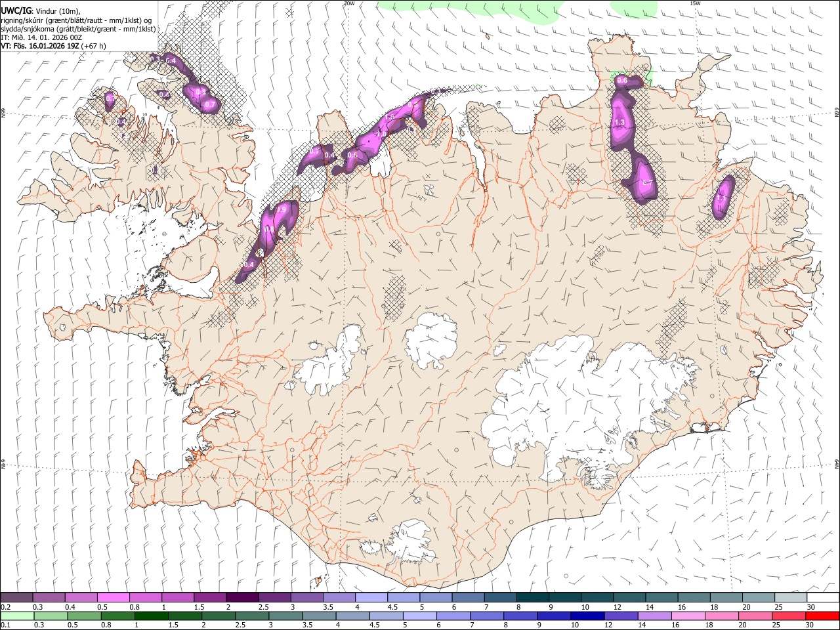Pick the darkest purple 2–2.5 upper legend swatch
Viewport: 840px width, 630px height.
tap(242, 597)
